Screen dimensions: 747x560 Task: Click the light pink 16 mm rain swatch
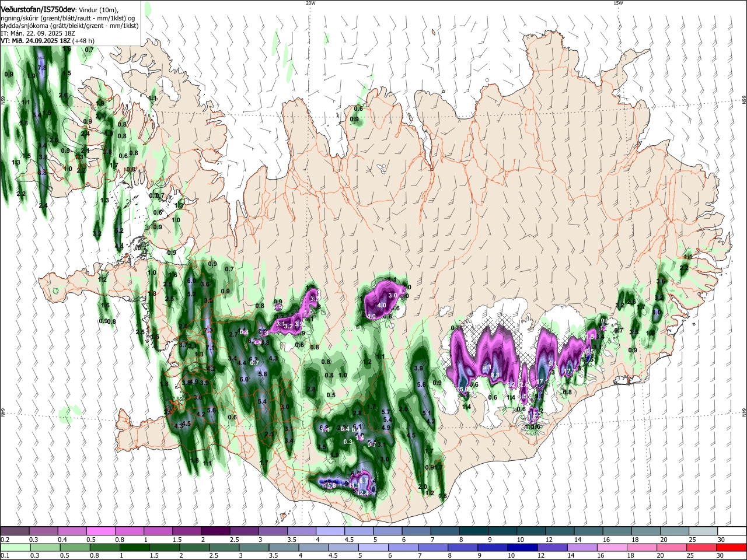click(x=612, y=547)
